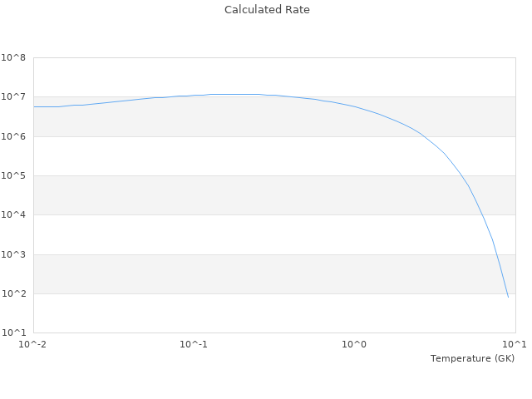
Task: Click the blue curve's left starting point
Action: [34, 106]
